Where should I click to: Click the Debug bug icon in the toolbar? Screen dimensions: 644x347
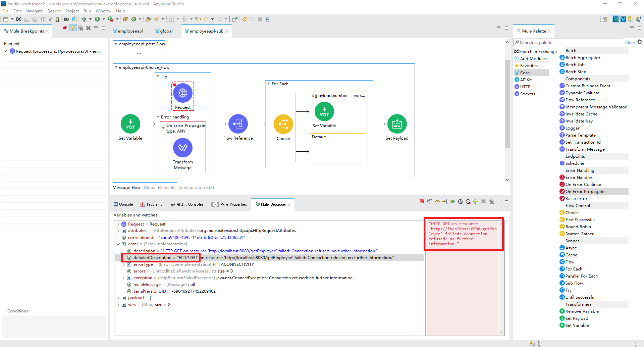click(x=84, y=19)
